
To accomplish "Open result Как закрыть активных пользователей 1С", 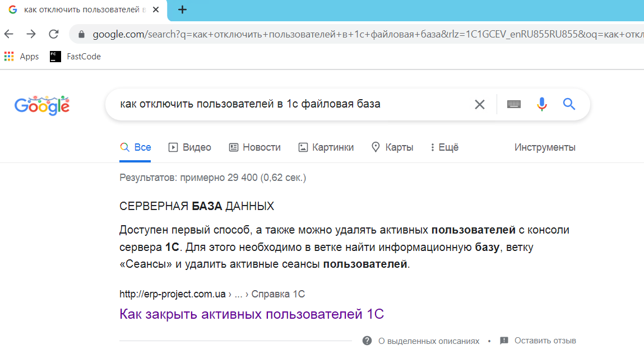I will point(251,314).
